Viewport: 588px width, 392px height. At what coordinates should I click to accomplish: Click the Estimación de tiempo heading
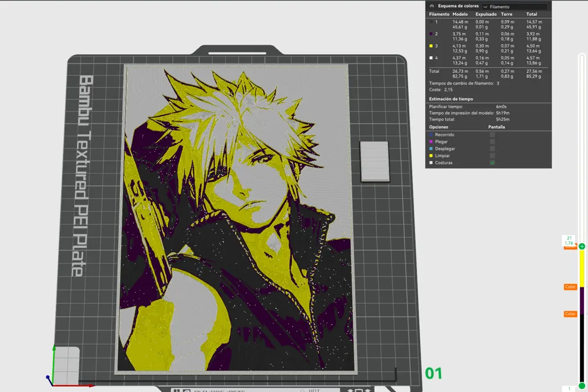(451, 99)
